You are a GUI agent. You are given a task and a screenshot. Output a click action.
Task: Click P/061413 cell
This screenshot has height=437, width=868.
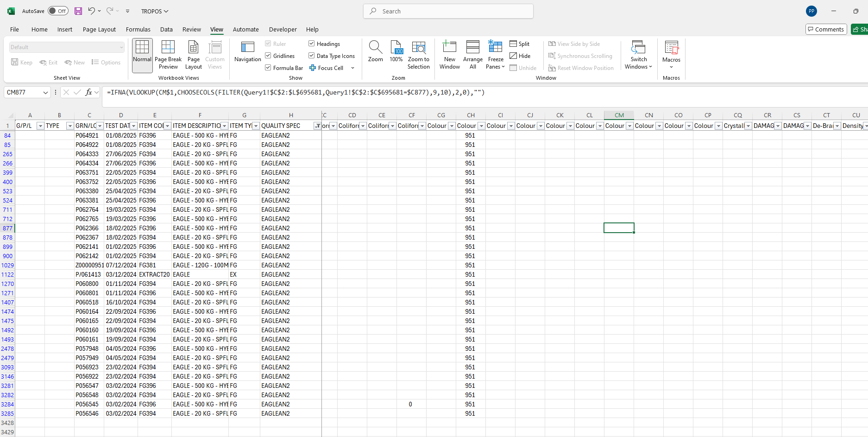tap(89, 274)
